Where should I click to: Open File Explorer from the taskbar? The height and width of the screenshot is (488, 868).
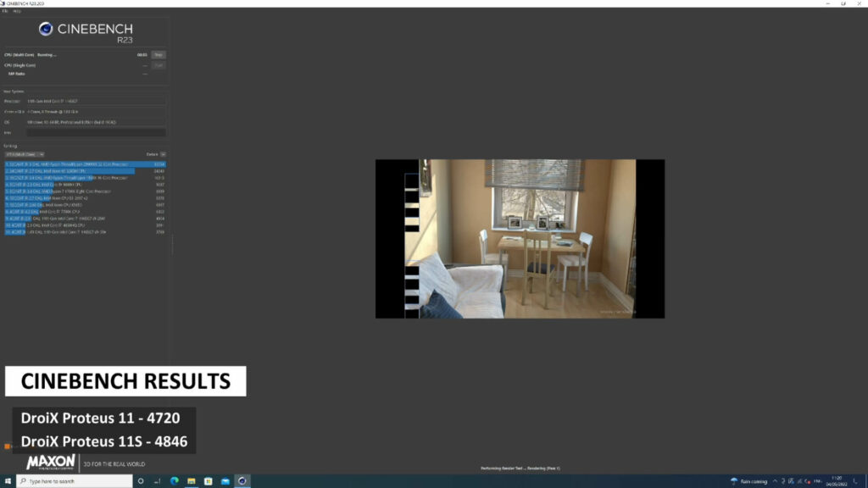point(191,481)
